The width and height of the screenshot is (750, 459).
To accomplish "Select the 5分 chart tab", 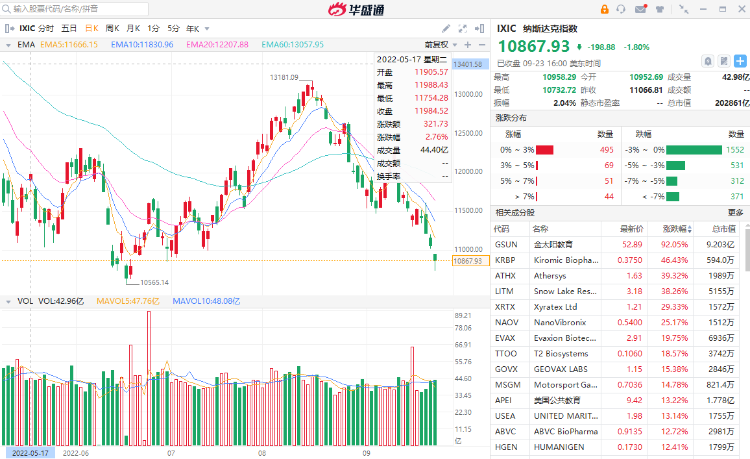I will [173, 29].
